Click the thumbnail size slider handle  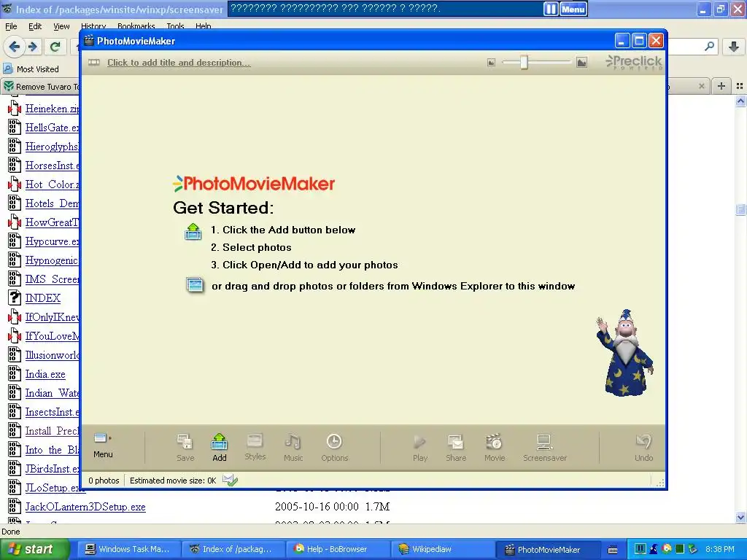point(524,62)
